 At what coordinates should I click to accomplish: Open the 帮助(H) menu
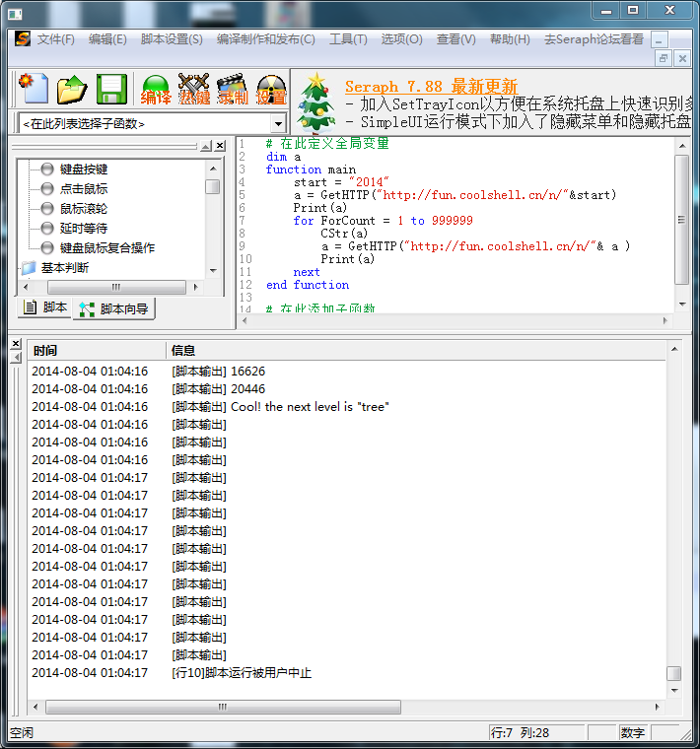(510, 39)
